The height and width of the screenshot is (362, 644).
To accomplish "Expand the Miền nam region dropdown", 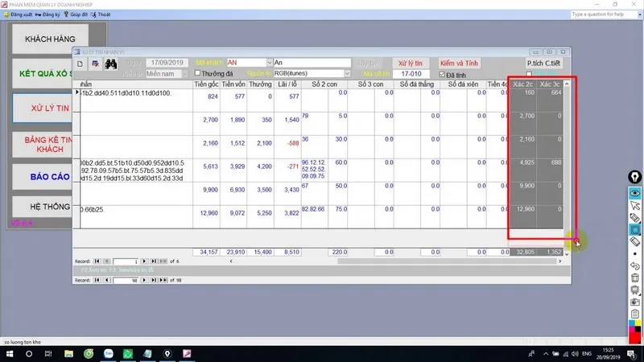I will coord(184,74).
